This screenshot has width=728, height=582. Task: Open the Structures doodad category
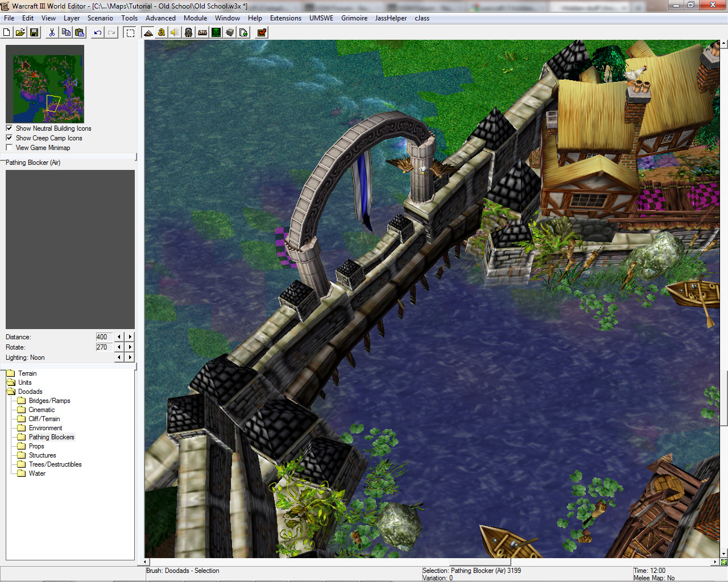pos(42,455)
